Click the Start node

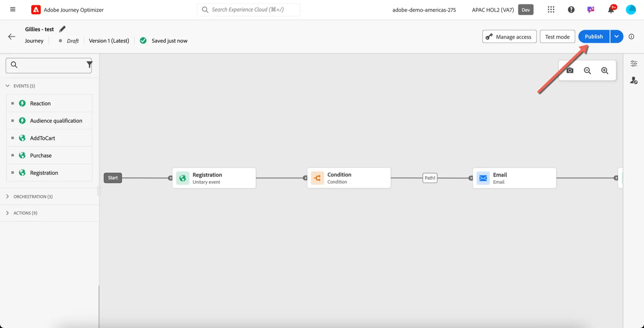(x=113, y=178)
